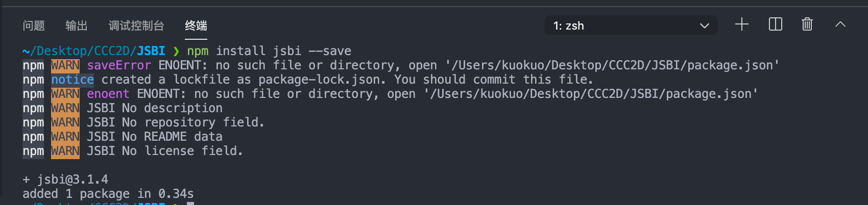The width and height of the screenshot is (868, 205).
Task: Click the chevron arrow in zsh dropdown
Action: [705, 25]
